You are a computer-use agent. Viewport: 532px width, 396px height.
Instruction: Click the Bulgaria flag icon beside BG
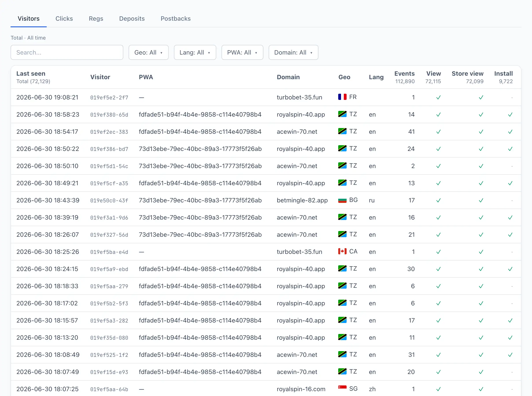(342, 200)
